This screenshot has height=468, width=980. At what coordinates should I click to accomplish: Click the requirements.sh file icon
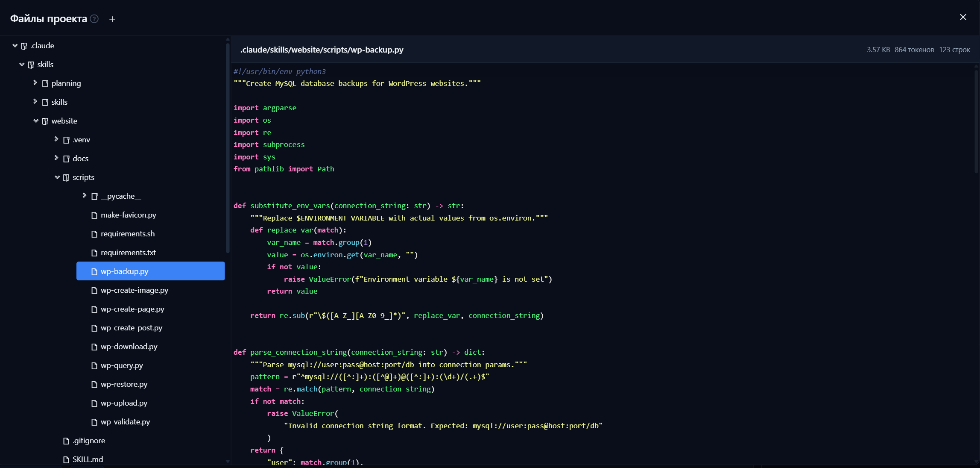94,234
